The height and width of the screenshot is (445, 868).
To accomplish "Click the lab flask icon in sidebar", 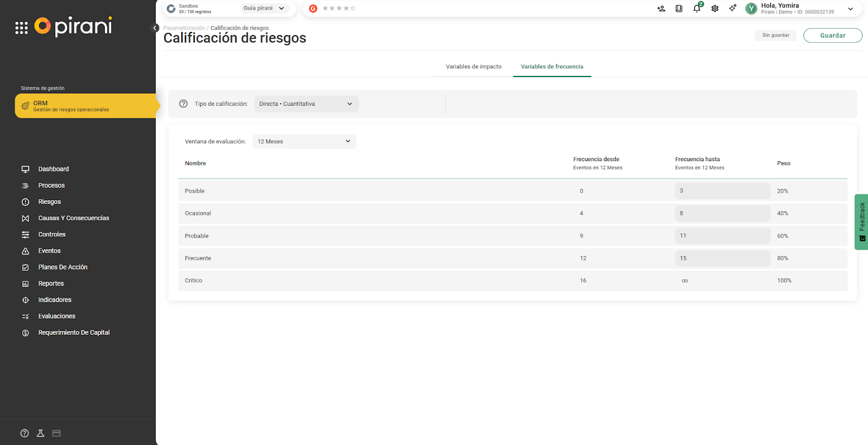I will [x=40, y=433].
